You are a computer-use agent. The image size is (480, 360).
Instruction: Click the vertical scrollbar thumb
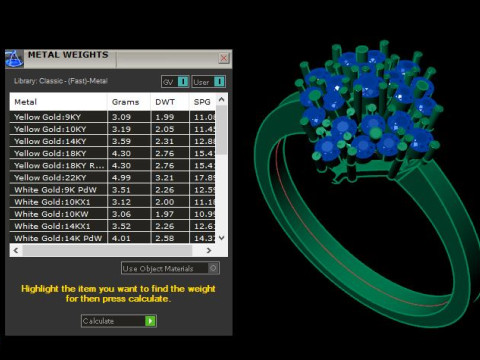221,130
